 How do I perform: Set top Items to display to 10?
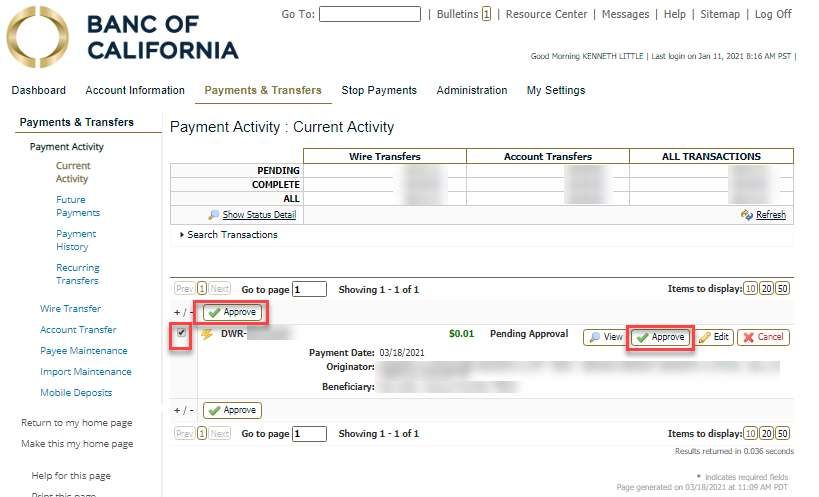750,289
